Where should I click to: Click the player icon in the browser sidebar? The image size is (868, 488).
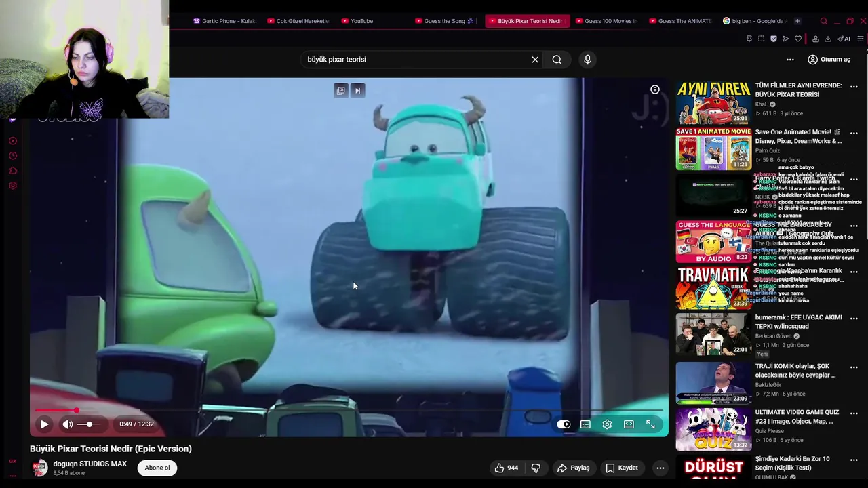13,141
